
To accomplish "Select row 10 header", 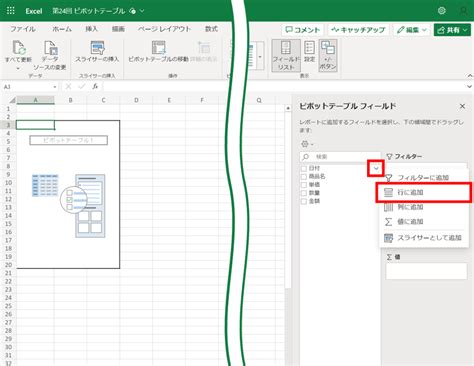I will point(8,183).
